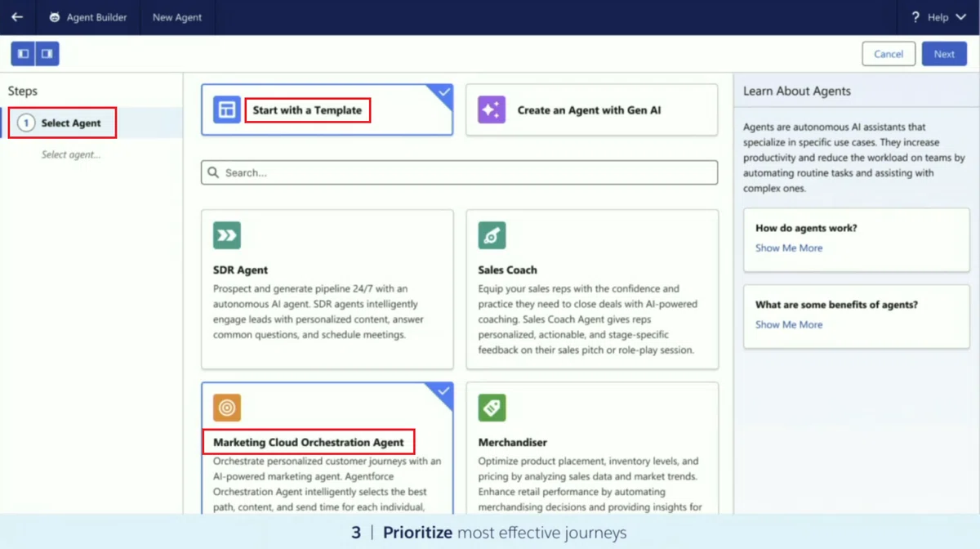This screenshot has width=980, height=549.
Task: Click the step 1 number circle
Action: [26, 123]
